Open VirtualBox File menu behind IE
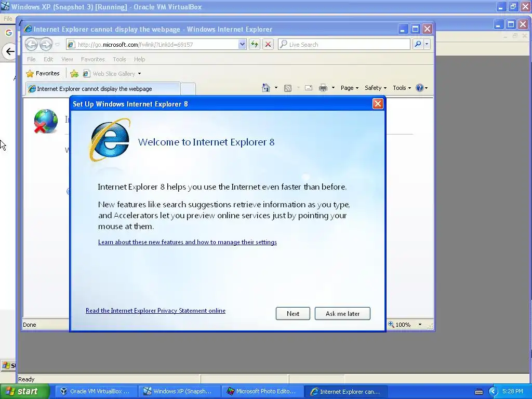532x399 pixels. point(7,19)
